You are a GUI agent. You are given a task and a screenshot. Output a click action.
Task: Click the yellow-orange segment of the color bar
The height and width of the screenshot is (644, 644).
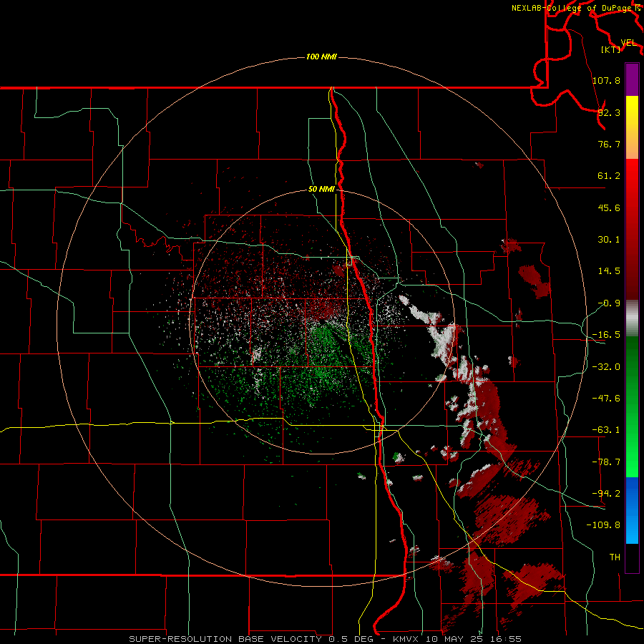(632, 127)
